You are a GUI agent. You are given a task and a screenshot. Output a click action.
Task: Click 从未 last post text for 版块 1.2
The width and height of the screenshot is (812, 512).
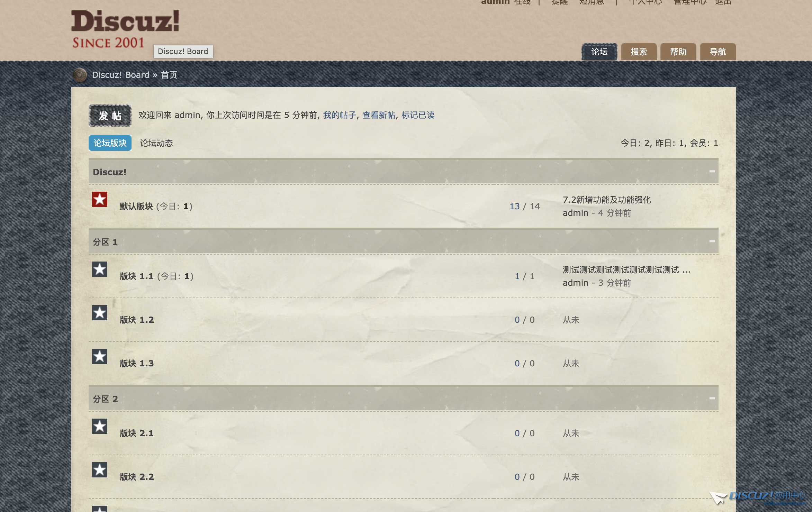pyautogui.click(x=571, y=320)
